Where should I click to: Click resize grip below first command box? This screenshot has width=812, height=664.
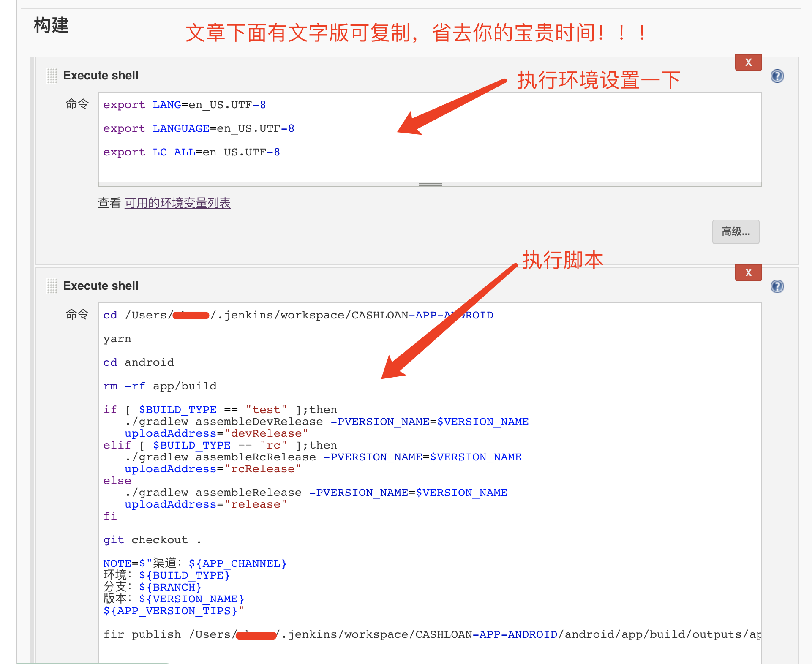pos(430,185)
